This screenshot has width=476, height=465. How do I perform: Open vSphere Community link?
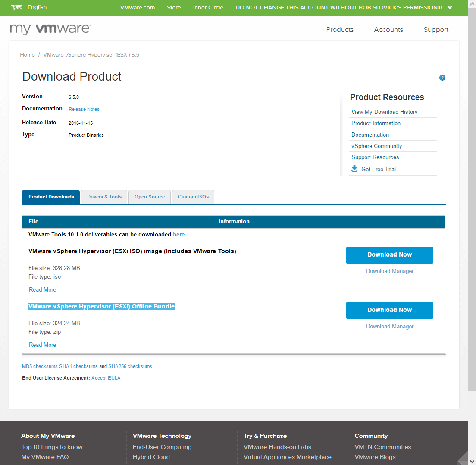click(x=376, y=146)
